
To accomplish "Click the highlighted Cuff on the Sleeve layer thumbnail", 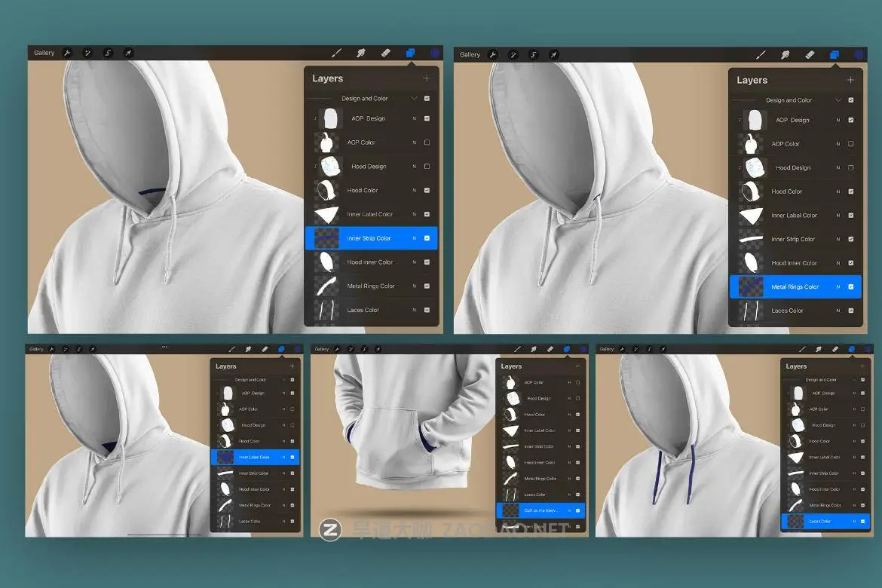I will 510,510.
